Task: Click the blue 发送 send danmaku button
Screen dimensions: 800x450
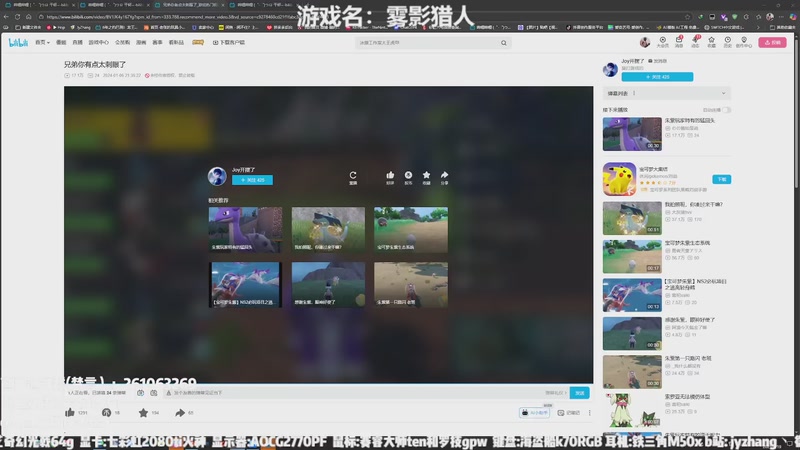Action: click(580, 393)
